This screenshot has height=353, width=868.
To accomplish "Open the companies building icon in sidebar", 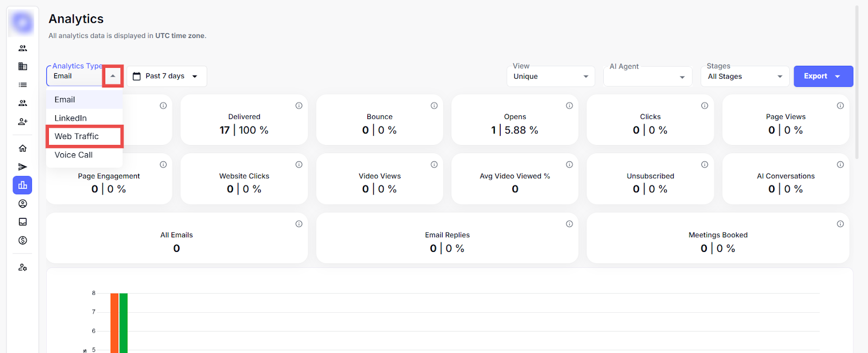I will tap(23, 66).
